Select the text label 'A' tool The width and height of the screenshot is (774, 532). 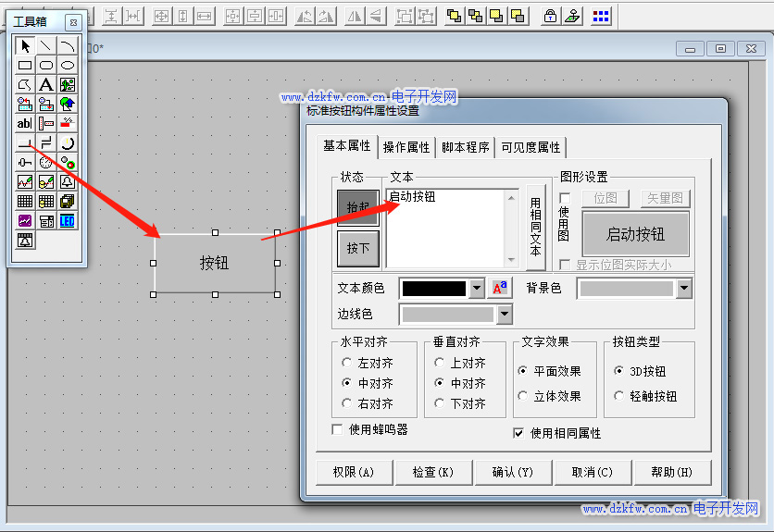click(46, 85)
